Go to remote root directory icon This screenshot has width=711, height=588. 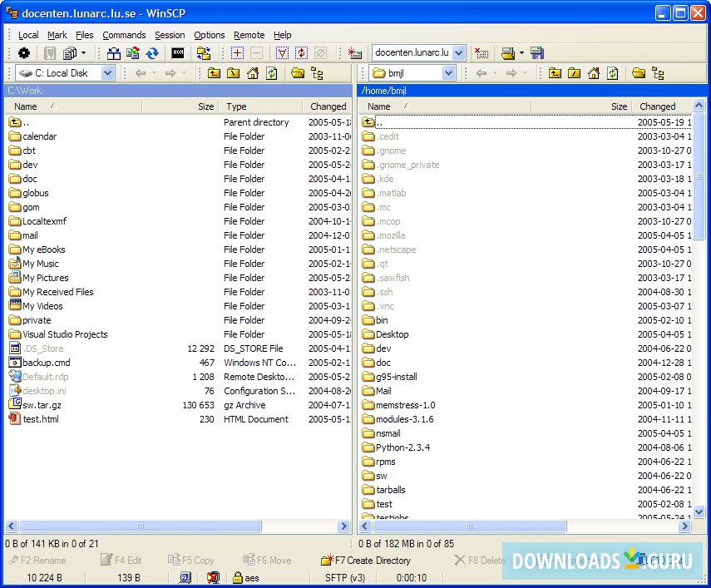574,73
